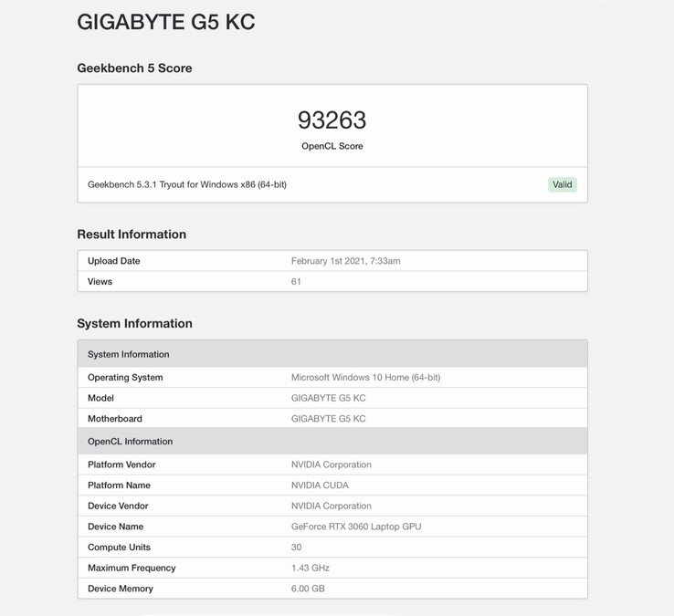Click the GIGABYTE G5 KC page title

tap(166, 23)
